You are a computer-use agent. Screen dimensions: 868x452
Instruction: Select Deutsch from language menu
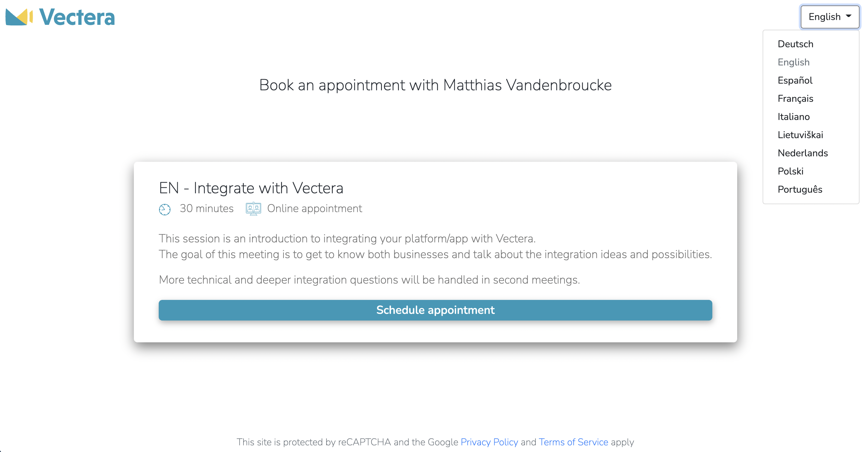(x=795, y=44)
